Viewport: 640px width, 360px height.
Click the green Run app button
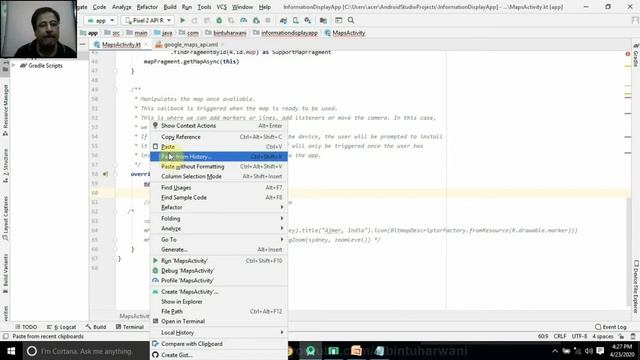pyautogui.click(x=182, y=20)
